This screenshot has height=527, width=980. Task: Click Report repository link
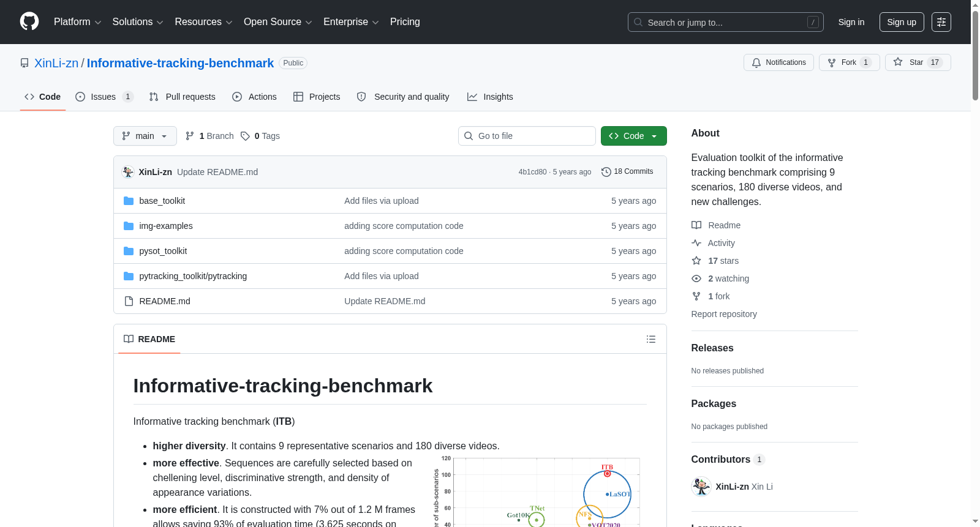pyautogui.click(x=724, y=314)
